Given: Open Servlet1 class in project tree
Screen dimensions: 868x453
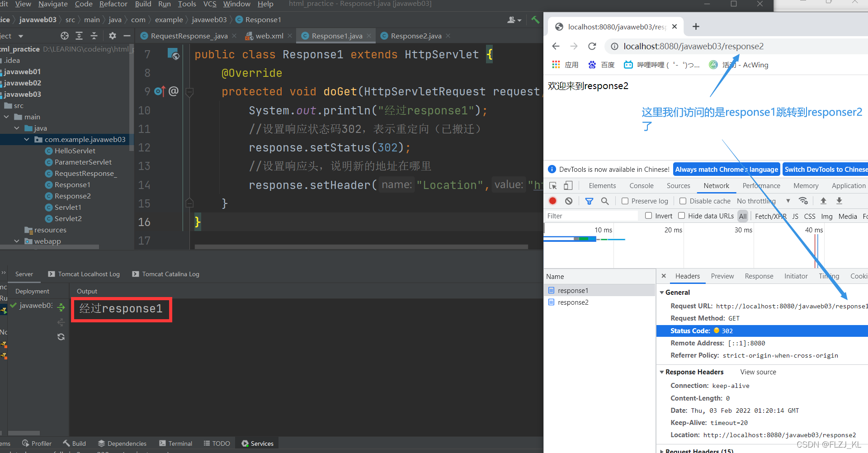Looking at the screenshot, I should point(68,207).
